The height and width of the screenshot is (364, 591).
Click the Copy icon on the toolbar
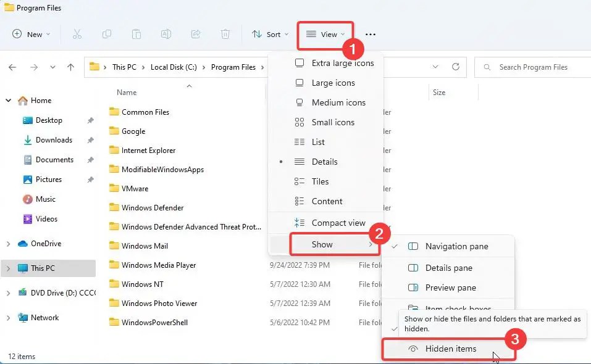pyautogui.click(x=107, y=34)
